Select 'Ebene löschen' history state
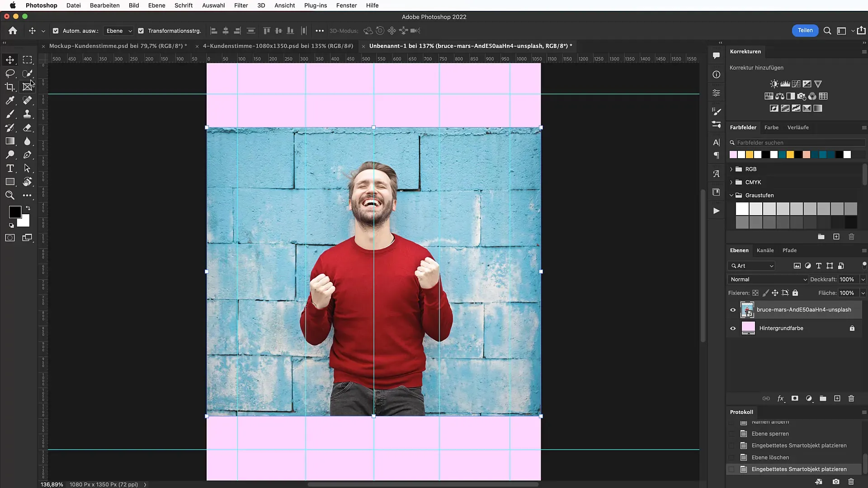Image resolution: width=868 pixels, height=488 pixels. pyautogui.click(x=770, y=457)
